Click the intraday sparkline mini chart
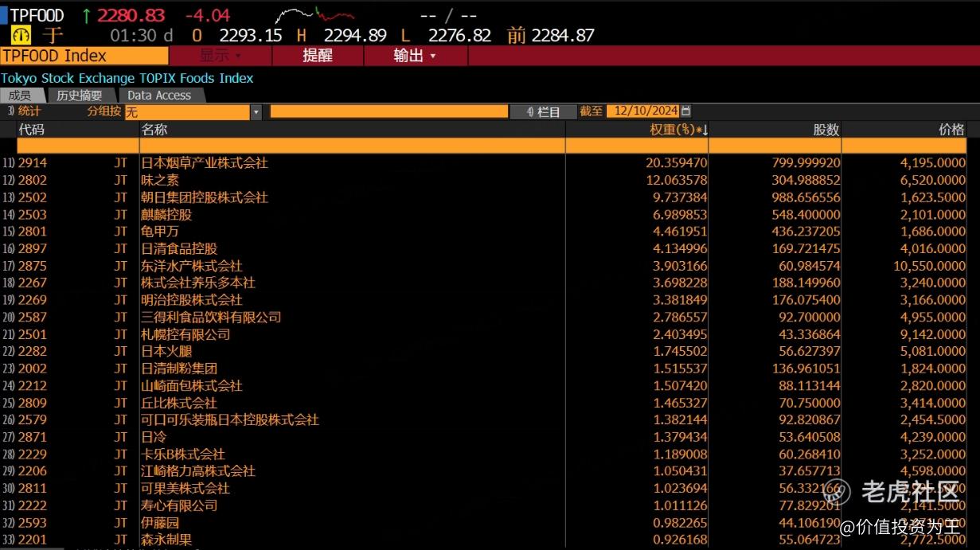 pos(315,15)
